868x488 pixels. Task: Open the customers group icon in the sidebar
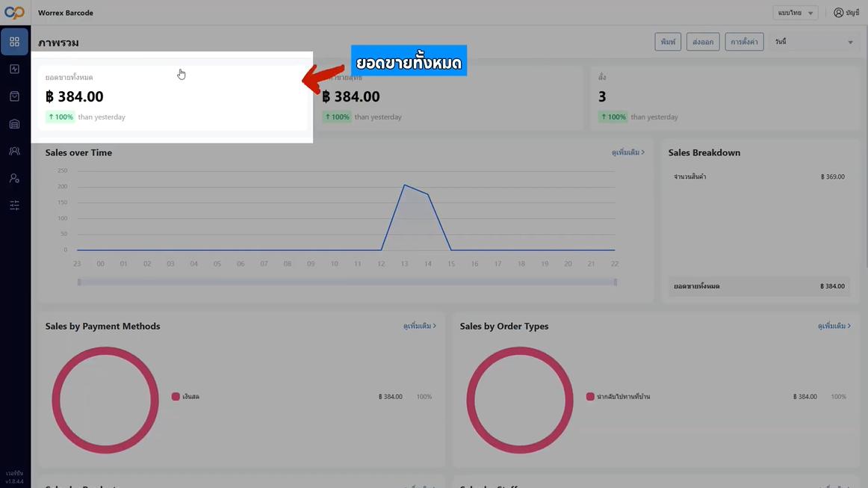coord(14,151)
